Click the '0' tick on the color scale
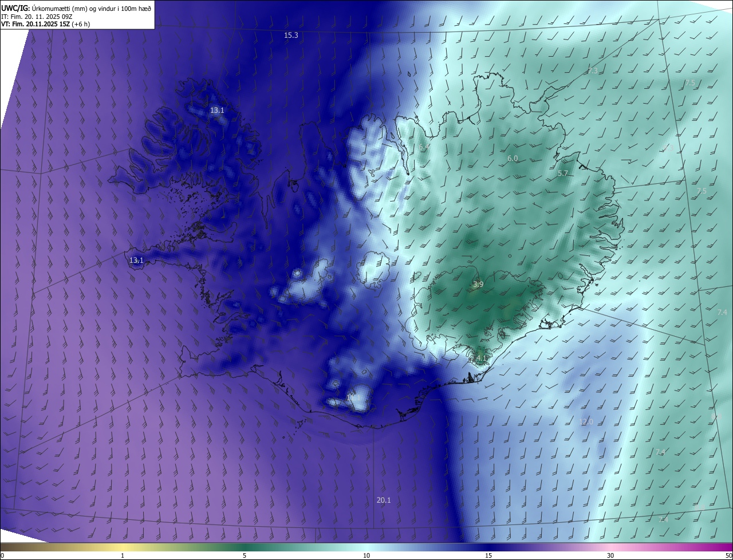The width and height of the screenshot is (733, 560). point(2,555)
